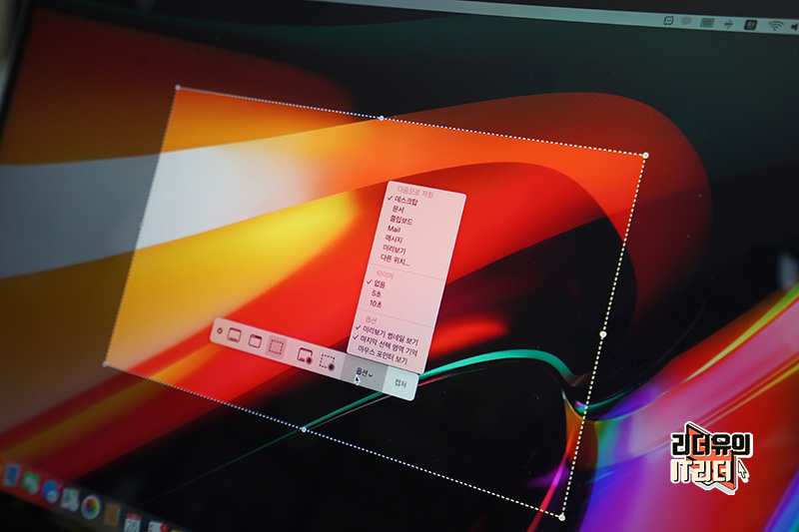Click the right edge middle selection handle
This screenshot has height=532, width=799.
(x=603, y=334)
